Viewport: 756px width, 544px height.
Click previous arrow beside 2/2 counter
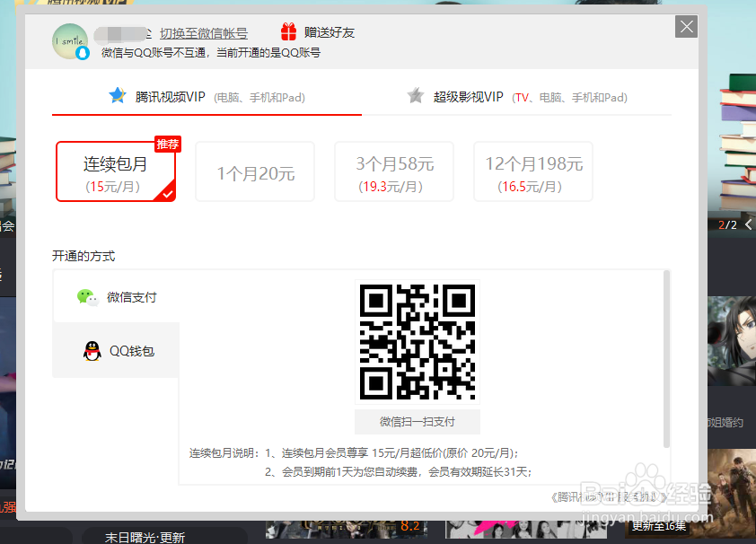coord(748,224)
